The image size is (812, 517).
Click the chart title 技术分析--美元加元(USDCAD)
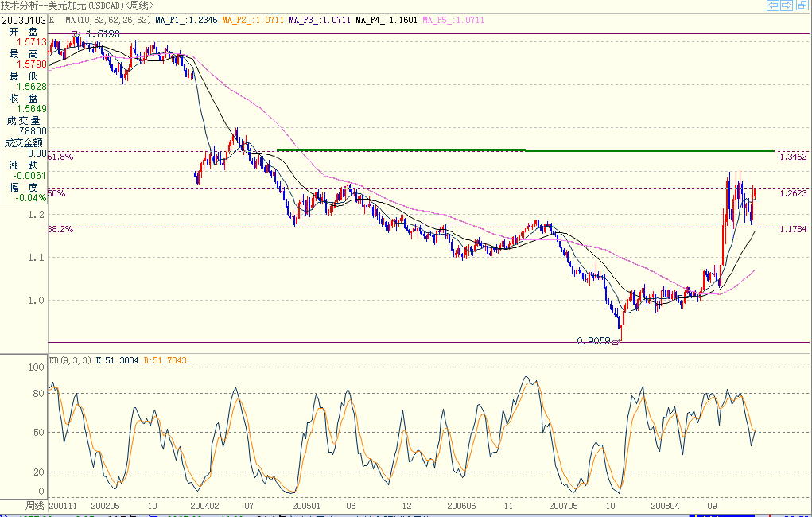point(63,6)
